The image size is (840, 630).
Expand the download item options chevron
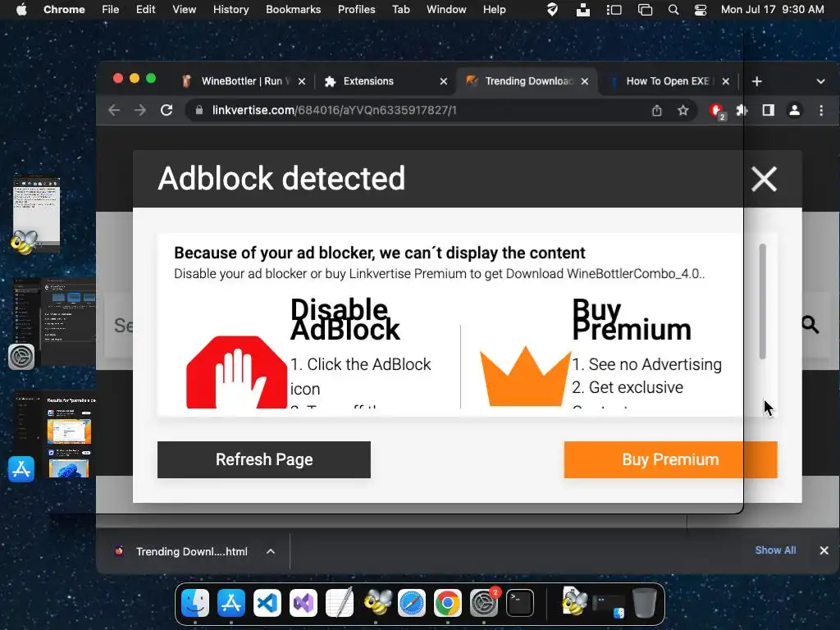coord(271,551)
